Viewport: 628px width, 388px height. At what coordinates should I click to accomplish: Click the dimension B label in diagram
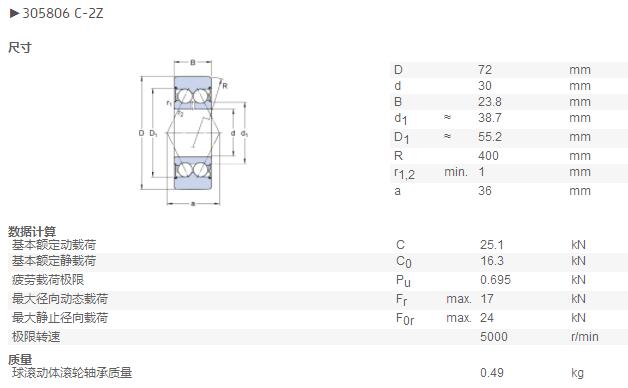point(193,62)
